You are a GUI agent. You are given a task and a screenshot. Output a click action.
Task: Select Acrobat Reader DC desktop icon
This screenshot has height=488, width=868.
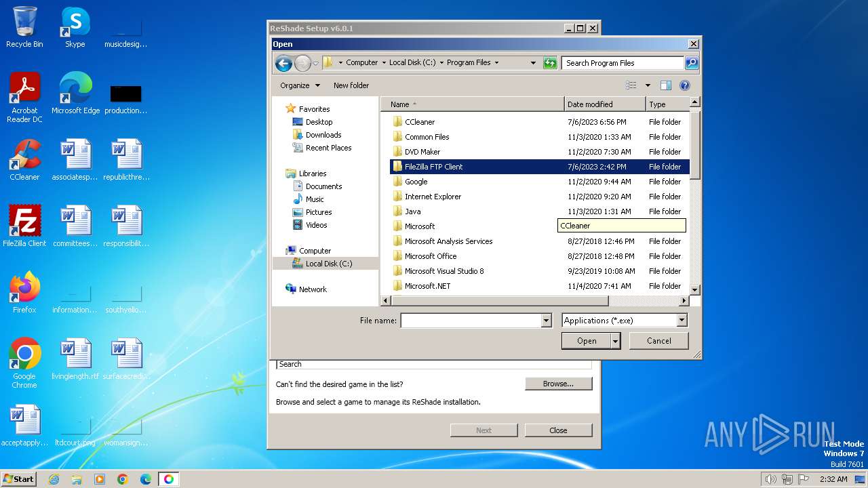(24, 98)
